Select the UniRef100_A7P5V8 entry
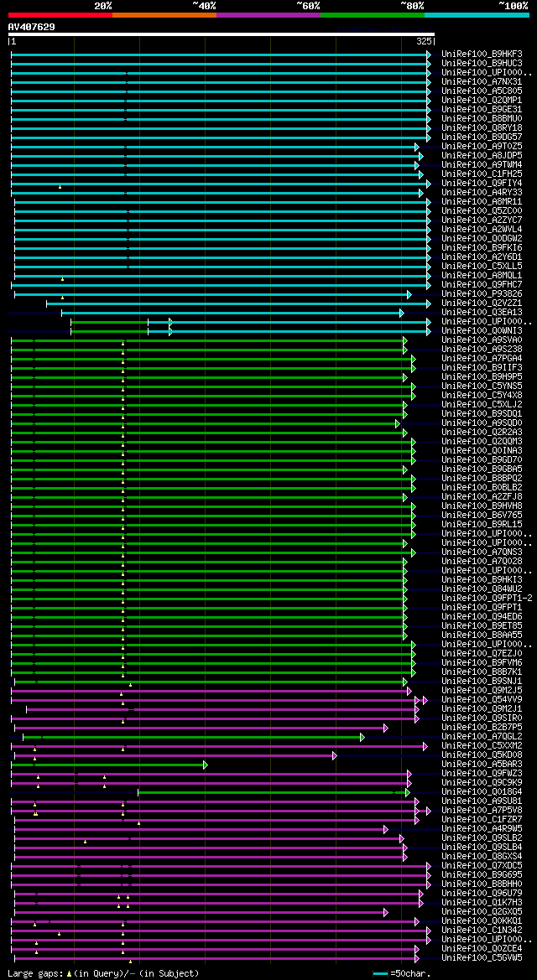The width and height of the screenshot is (537, 980). 482,810
